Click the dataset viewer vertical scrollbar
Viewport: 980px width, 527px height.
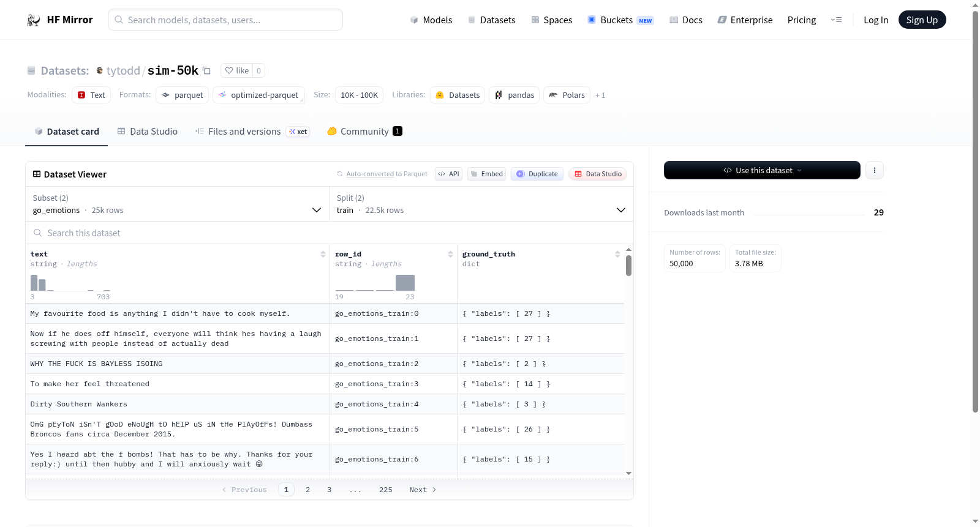(x=628, y=266)
